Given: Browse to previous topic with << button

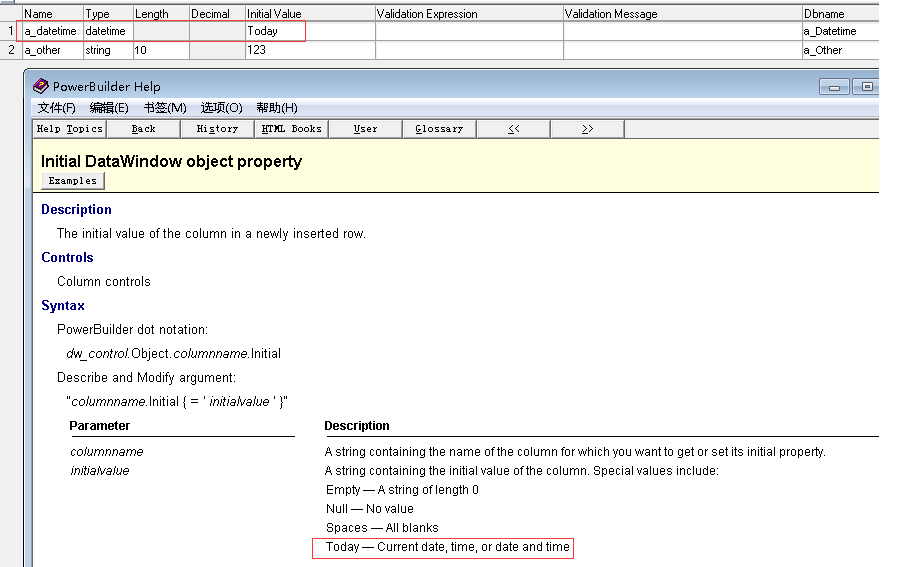Looking at the screenshot, I should (x=514, y=129).
